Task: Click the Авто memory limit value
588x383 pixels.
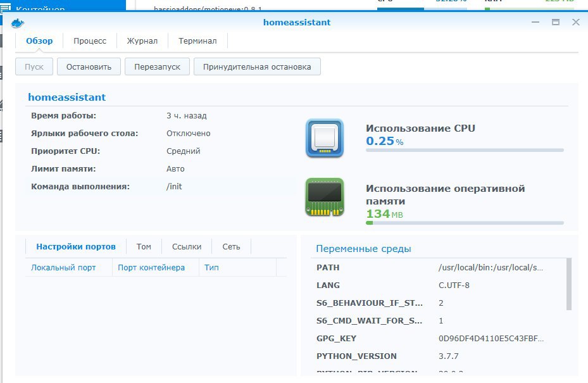Action: [175, 169]
